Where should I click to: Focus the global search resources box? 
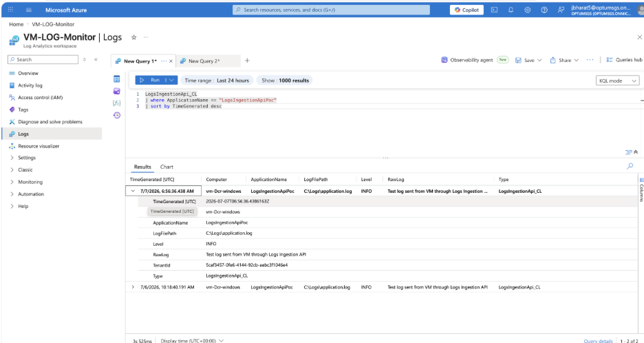tap(331, 10)
